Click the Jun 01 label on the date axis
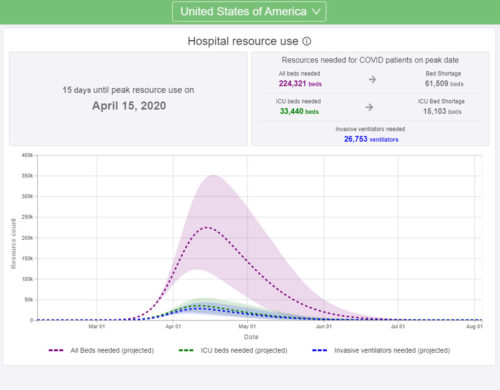The image size is (500, 390). tap(324, 326)
